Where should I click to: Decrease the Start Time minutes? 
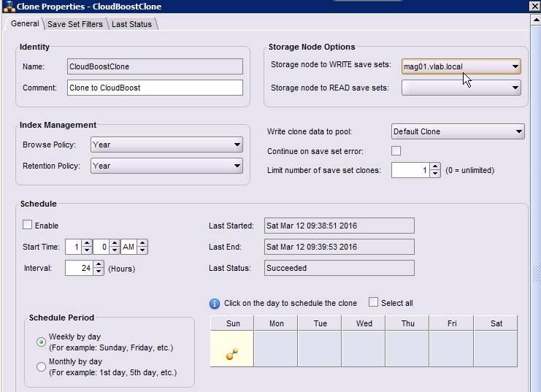[x=115, y=250]
